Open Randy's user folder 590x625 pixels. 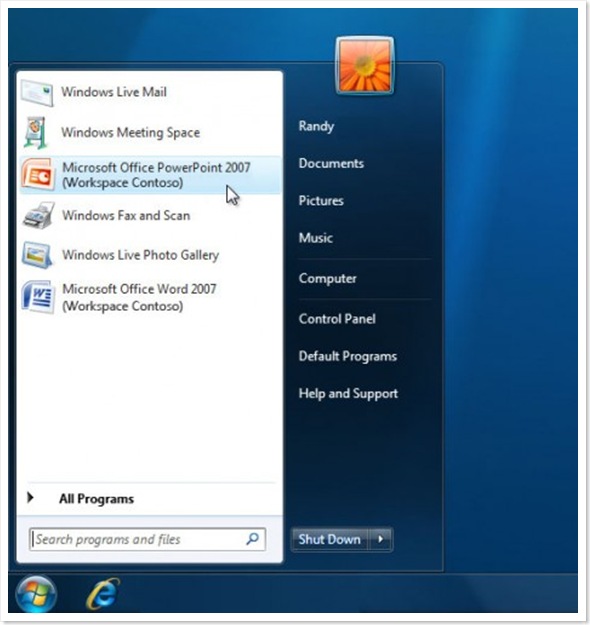click(x=316, y=127)
